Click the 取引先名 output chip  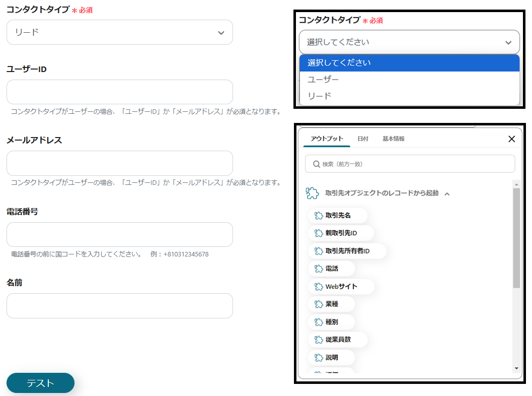click(x=337, y=216)
